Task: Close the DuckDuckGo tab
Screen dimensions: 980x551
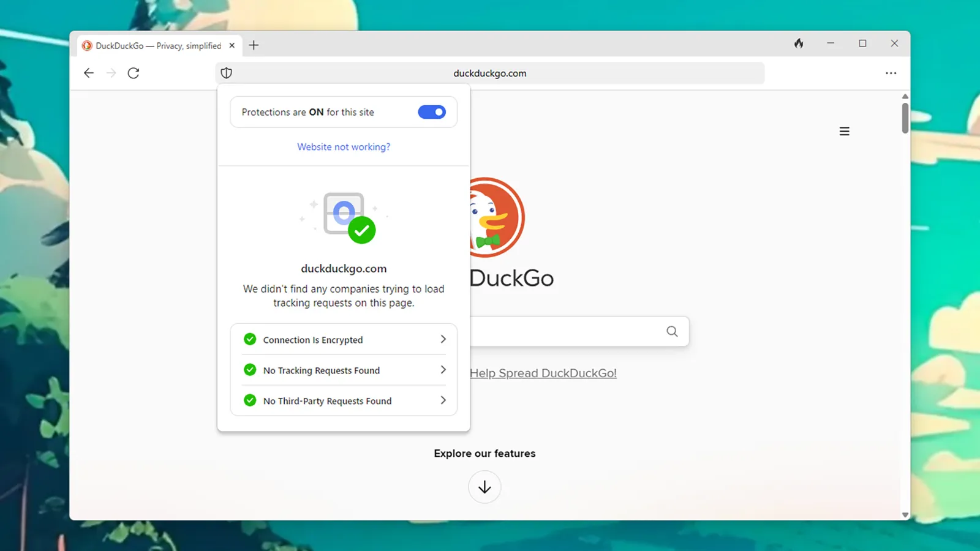Action: coord(232,45)
